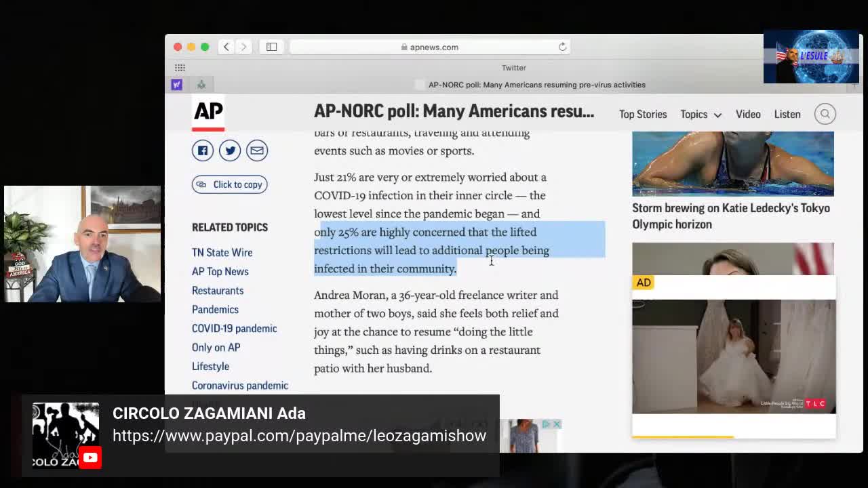Click the RELATED TOPICS heading
The width and height of the screenshot is (868, 488).
pyautogui.click(x=230, y=227)
